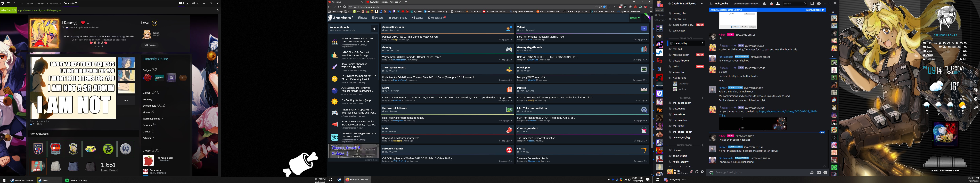
Task: Open Discord pinned messages icon
Action: (x=772, y=3)
